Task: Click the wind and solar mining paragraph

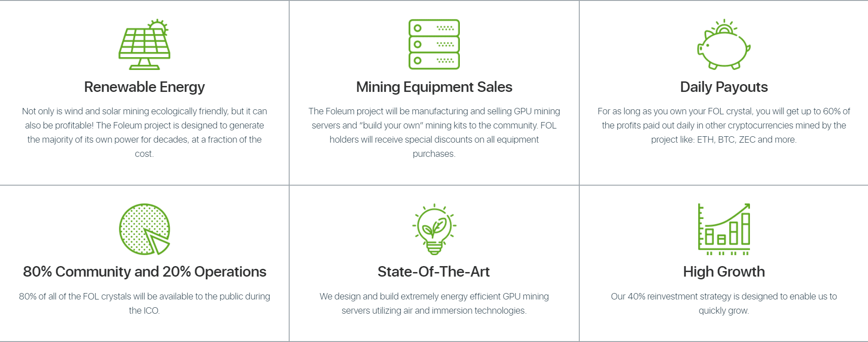Action: coord(144,132)
